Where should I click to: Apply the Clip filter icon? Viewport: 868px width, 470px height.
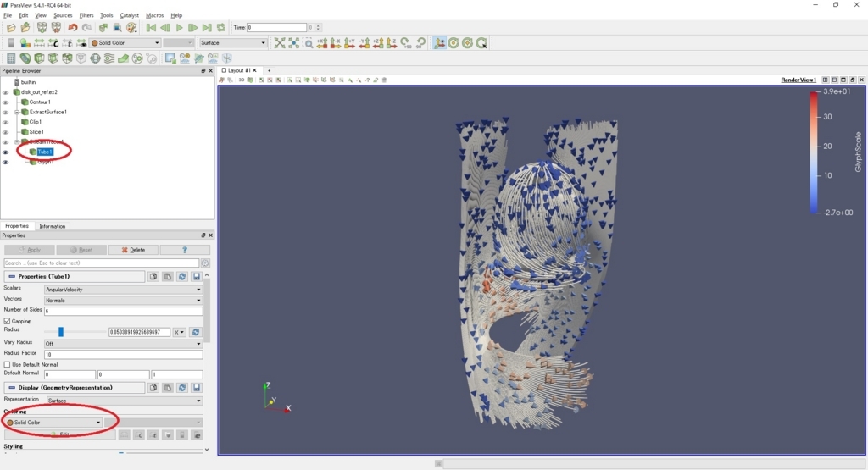point(39,58)
